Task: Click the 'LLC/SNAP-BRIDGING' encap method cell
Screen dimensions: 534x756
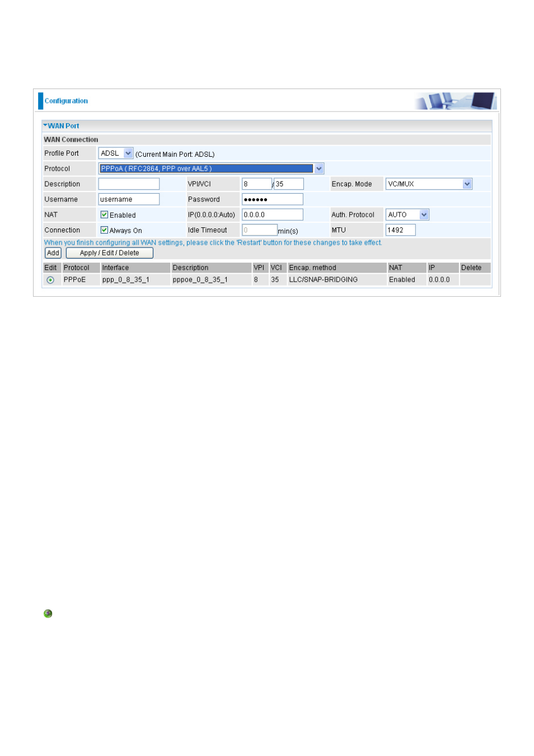Action: 337,280
